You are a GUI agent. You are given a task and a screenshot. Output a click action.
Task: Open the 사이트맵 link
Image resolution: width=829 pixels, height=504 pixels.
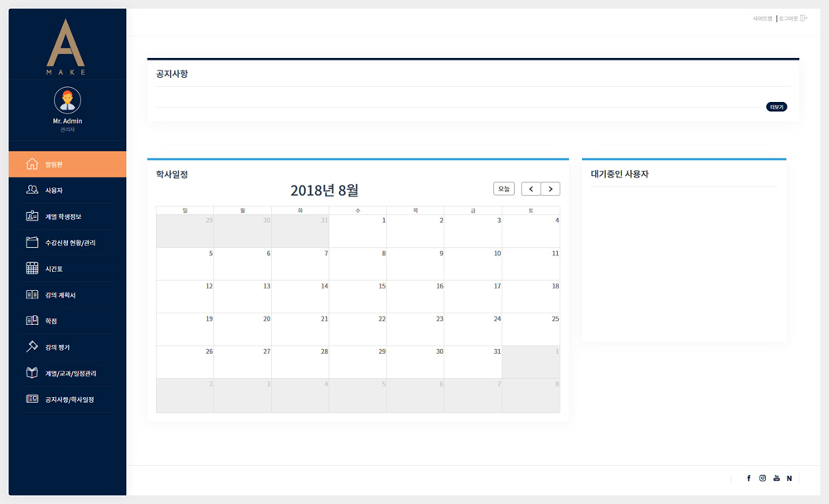(x=762, y=18)
